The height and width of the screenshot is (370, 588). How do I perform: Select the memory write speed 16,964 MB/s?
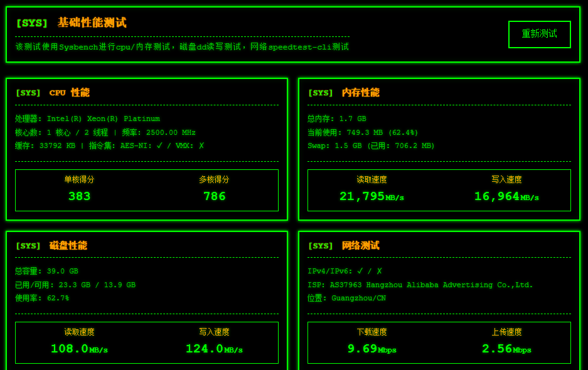click(x=506, y=196)
